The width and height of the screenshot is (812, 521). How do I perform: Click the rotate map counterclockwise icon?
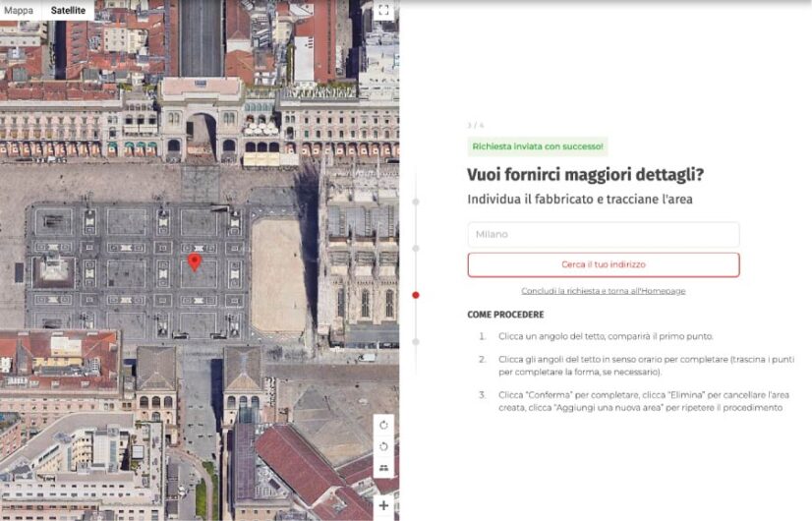[x=384, y=446]
